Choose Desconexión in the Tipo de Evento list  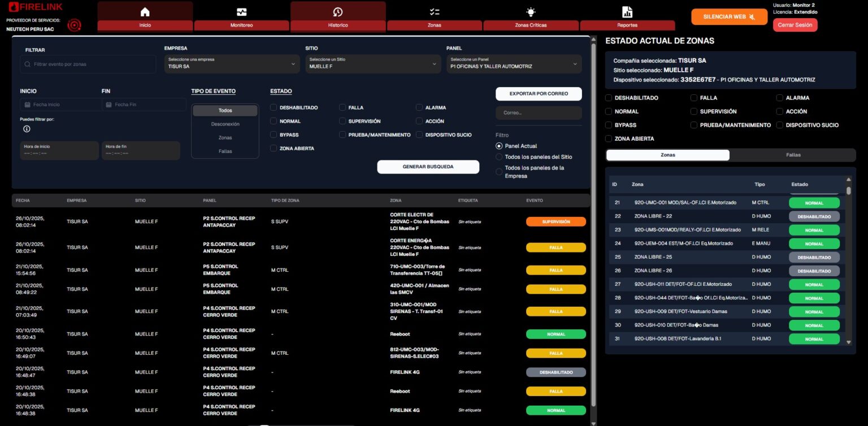point(225,124)
